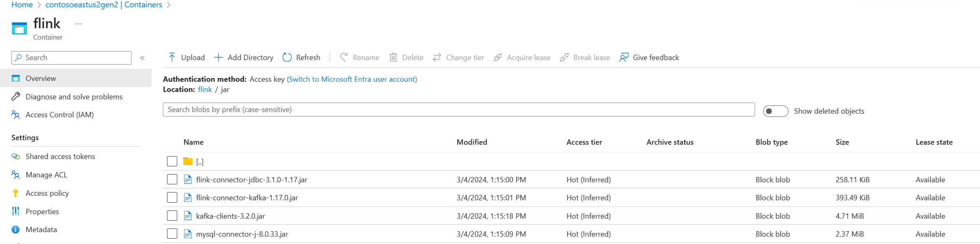
Task: Switch to Microsoft Entra user account
Action: [352, 79]
